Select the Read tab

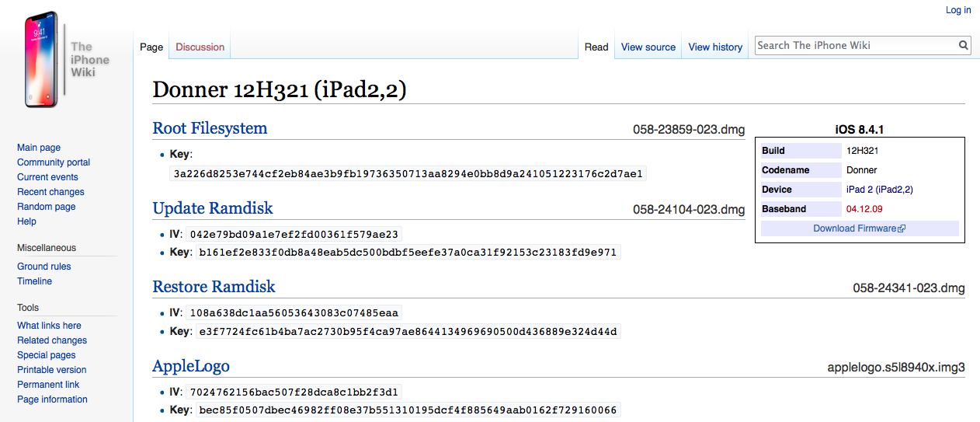click(x=596, y=47)
